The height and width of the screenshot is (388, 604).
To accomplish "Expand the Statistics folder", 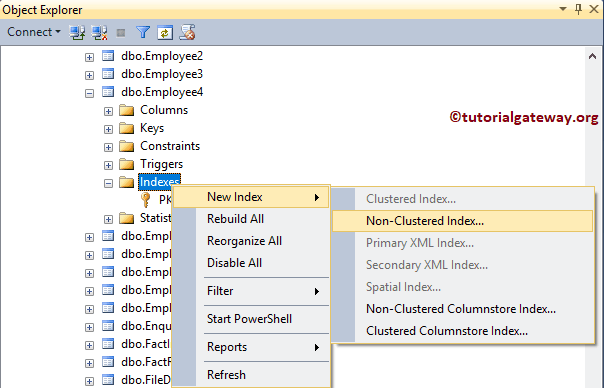I will pyautogui.click(x=108, y=219).
